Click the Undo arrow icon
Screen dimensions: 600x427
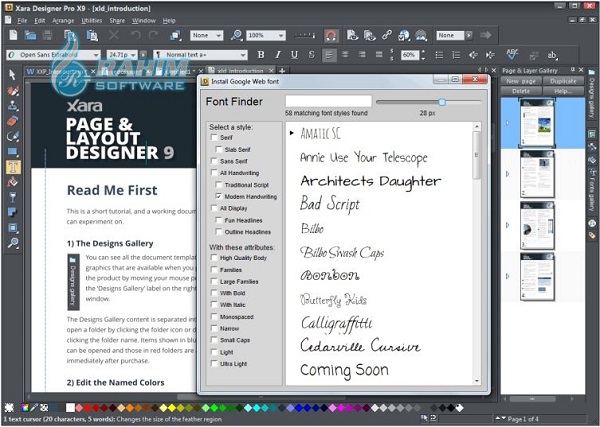[x=135, y=35]
